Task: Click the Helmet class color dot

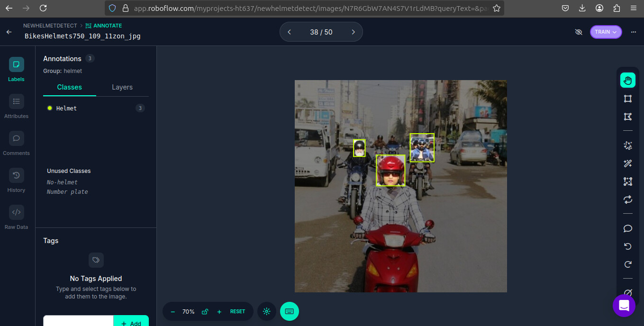Action: [x=50, y=108]
